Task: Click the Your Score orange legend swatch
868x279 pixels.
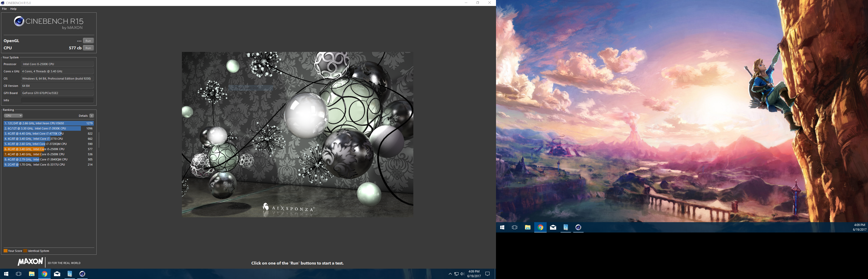Action: [5, 251]
